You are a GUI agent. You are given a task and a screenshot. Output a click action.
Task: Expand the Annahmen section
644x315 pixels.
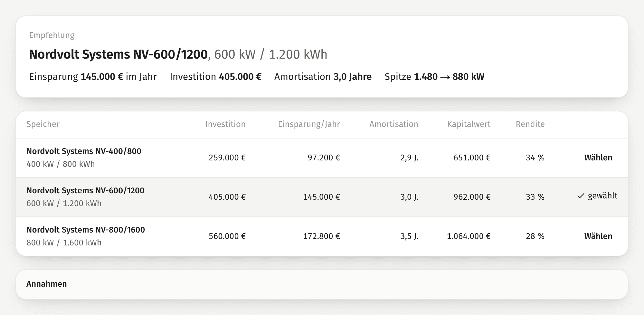point(322,284)
